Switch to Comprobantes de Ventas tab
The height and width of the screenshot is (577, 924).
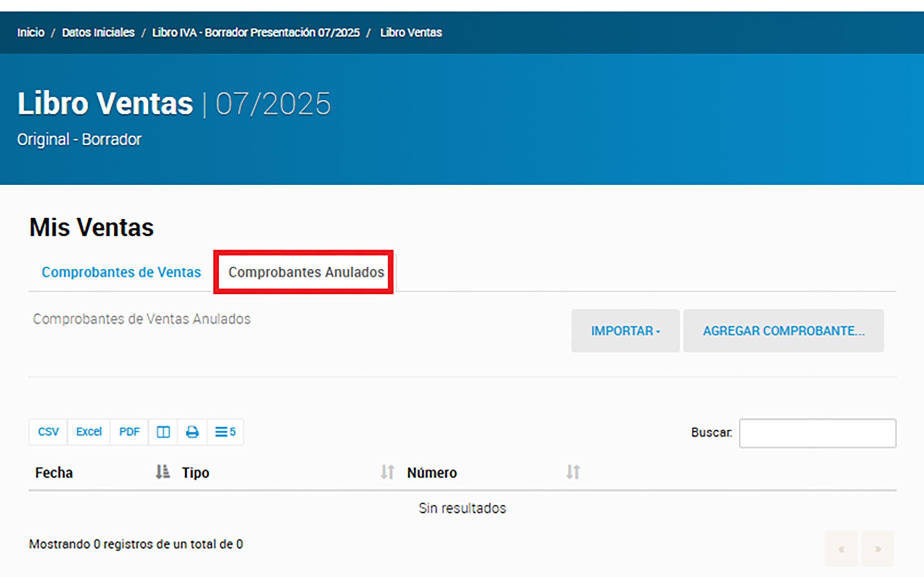[121, 272]
